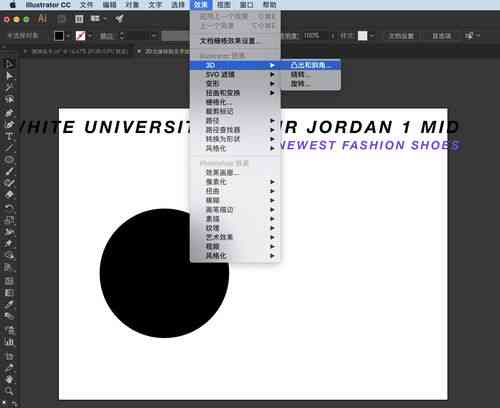The width and height of the screenshot is (500, 408).
Task: Choose 旋转 in the 3D submenu
Action: [x=310, y=84]
